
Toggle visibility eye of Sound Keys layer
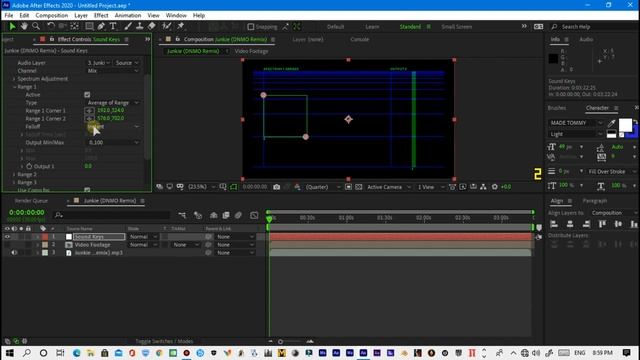coord(7,237)
